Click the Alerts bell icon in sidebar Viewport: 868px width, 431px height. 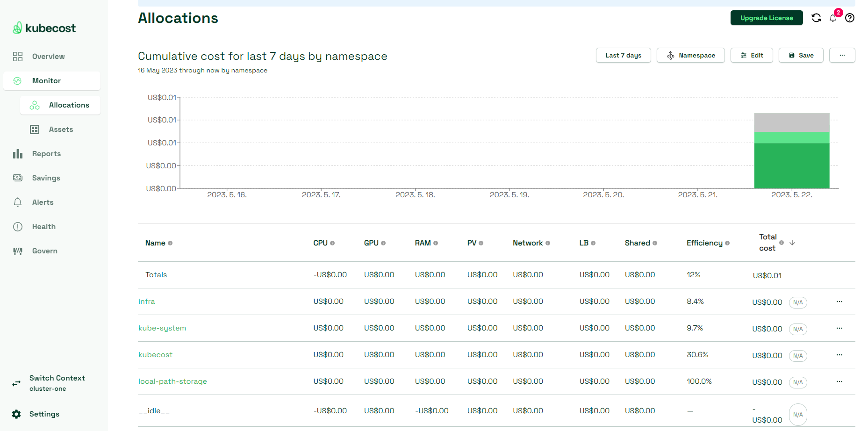tap(18, 202)
